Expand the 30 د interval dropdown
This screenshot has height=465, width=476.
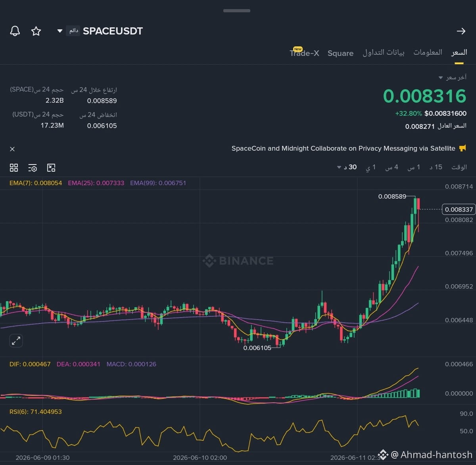(x=347, y=167)
